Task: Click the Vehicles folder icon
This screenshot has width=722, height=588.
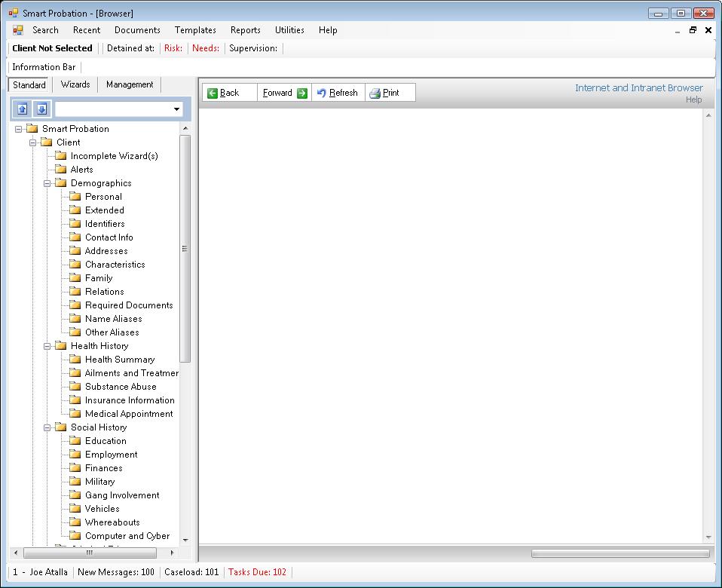Action: (x=75, y=508)
